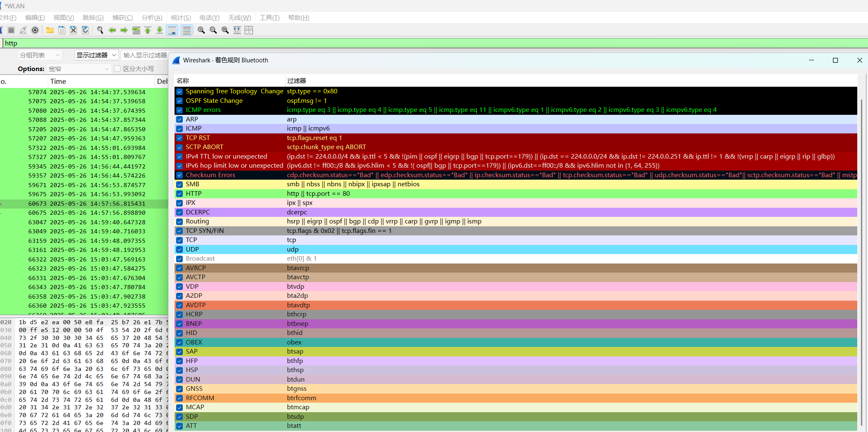This screenshot has width=868, height=432.
Task: Maximize the coloring rules dialog window
Action: coord(835,60)
